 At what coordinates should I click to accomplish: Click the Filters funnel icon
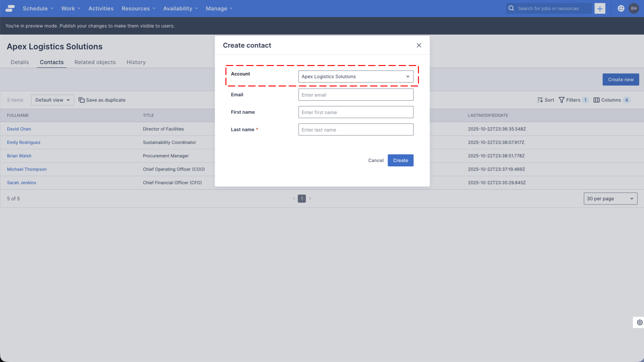562,100
